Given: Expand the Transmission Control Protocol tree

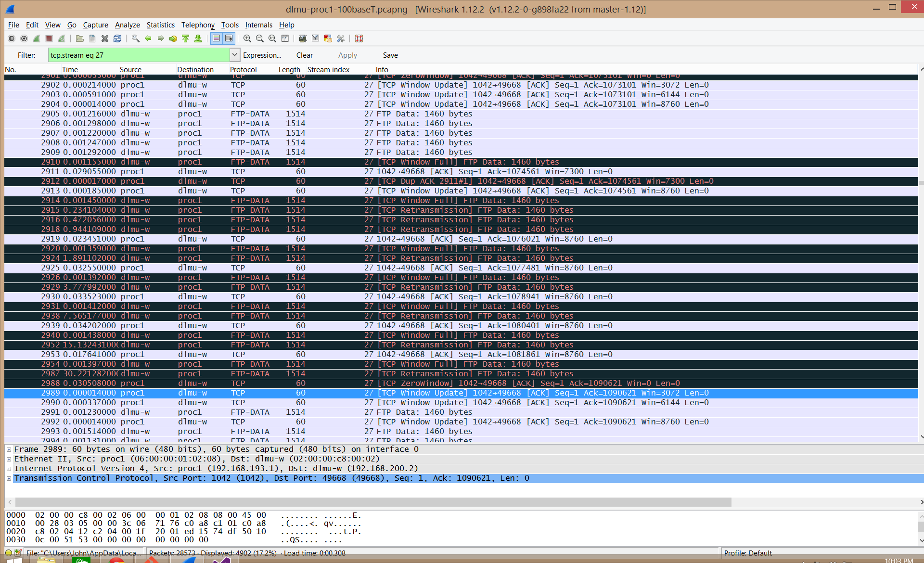Looking at the screenshot, I should [x=9, y=478].
